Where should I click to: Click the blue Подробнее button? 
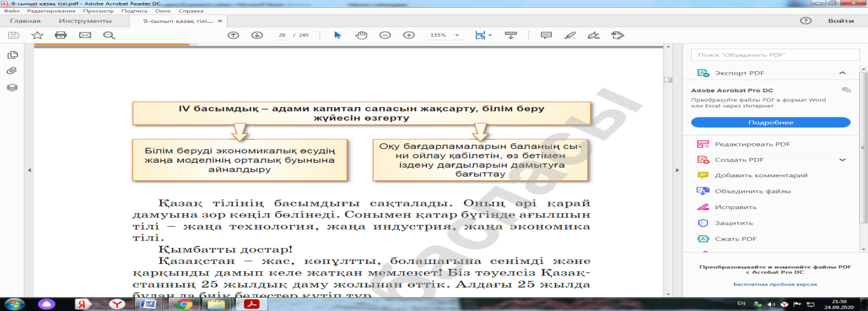pyautogui.click(x=770, y=122)
